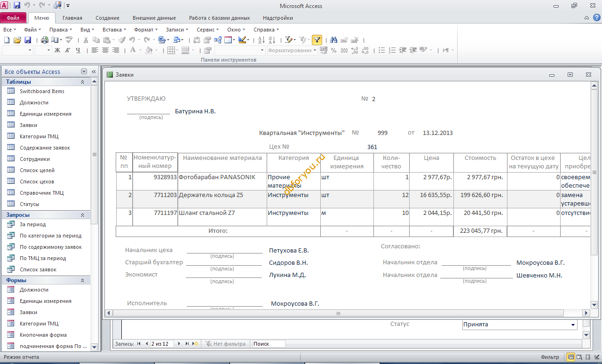Collapse the Формы group

point(83,280)
